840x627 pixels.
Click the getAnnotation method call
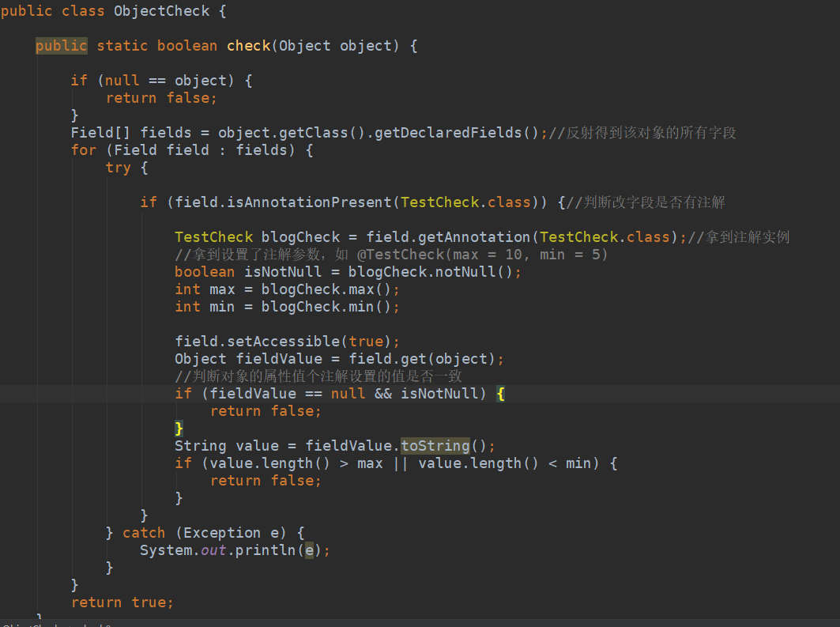474,237
